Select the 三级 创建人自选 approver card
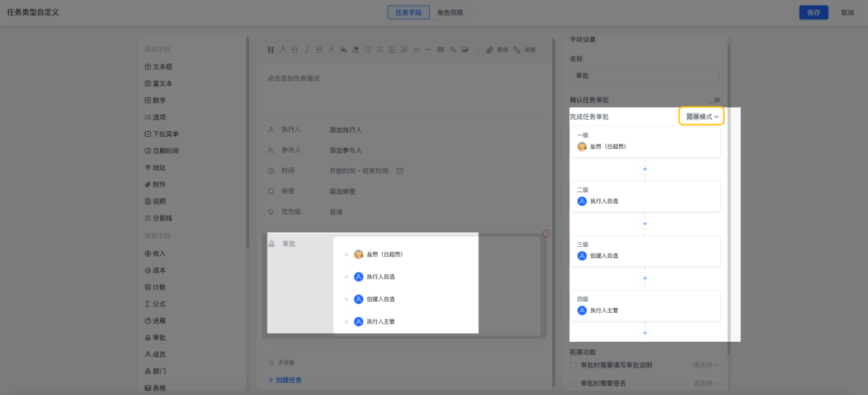The height and width of the screenshot is (395, 868). [x=645, y=251]
